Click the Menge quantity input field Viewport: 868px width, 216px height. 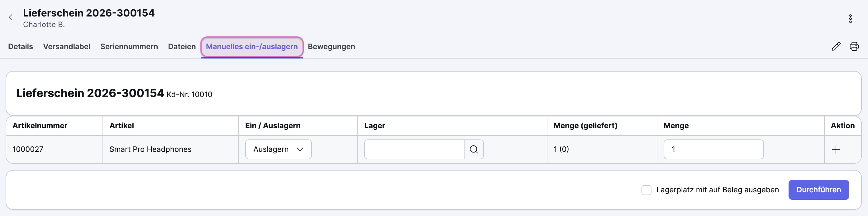click(x=713, y=149)
